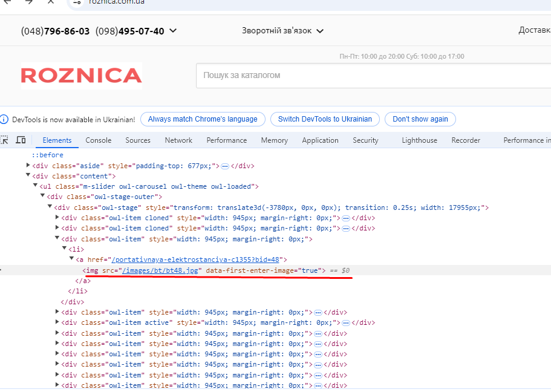Collapse the owl-stage div node
This screenshot has width=551, height=392.
50,207
